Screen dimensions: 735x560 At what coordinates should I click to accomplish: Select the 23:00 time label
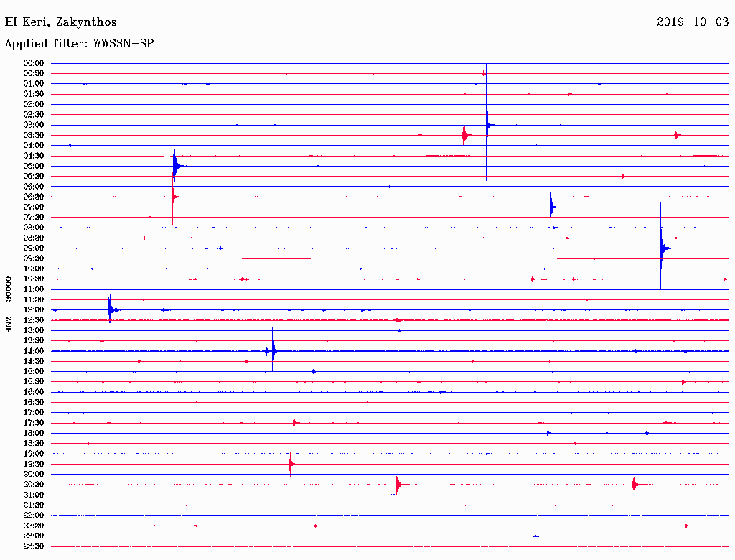33,536
